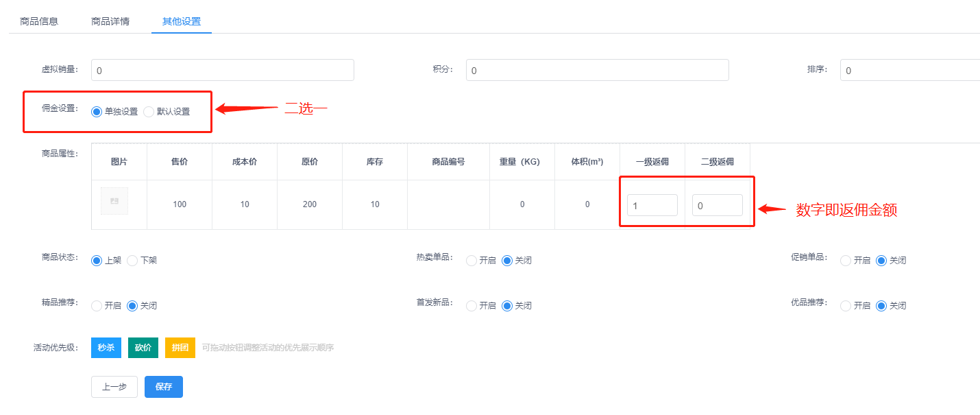The height and width of the screenshot is (415, 980).
Task: Turn on 热卖单品 with the 开启 radio
Action: tap(471, 261)
